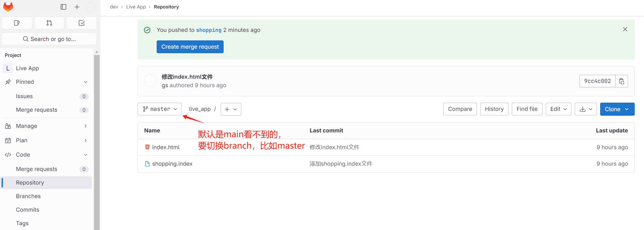The height and width of the screenshot is (230, 644).
Task: Open last commit 修改index.html文件 in table
Action: 335,147
